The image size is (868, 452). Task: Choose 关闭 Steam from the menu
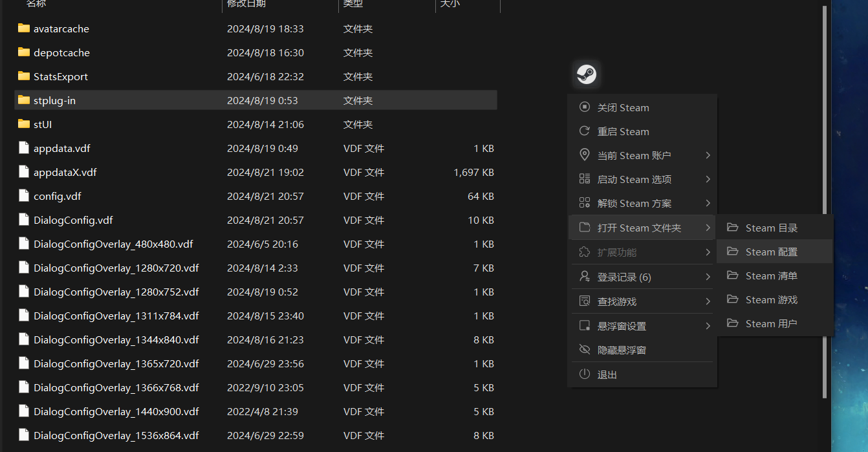click(642, 107)
